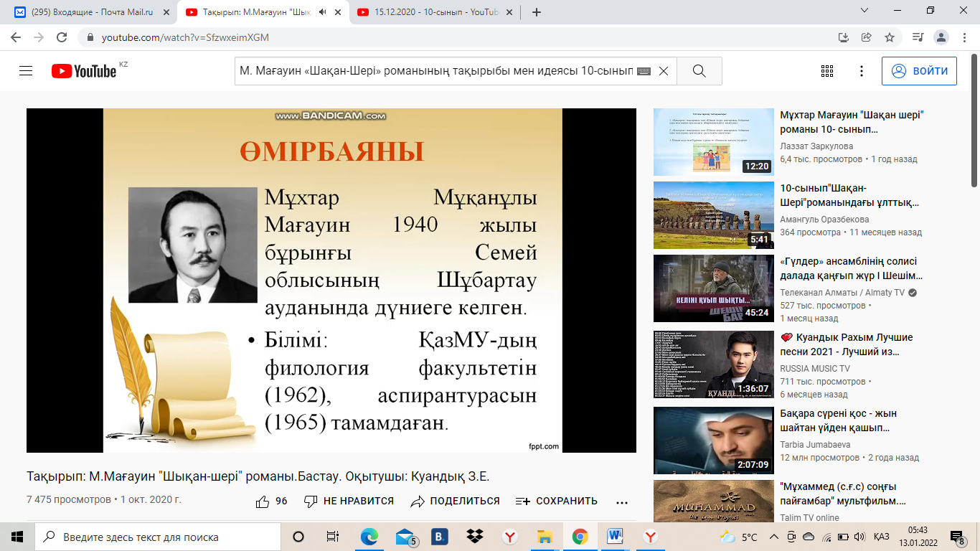Open the YouTube settings three-dot menu

(x=862, y=71)
